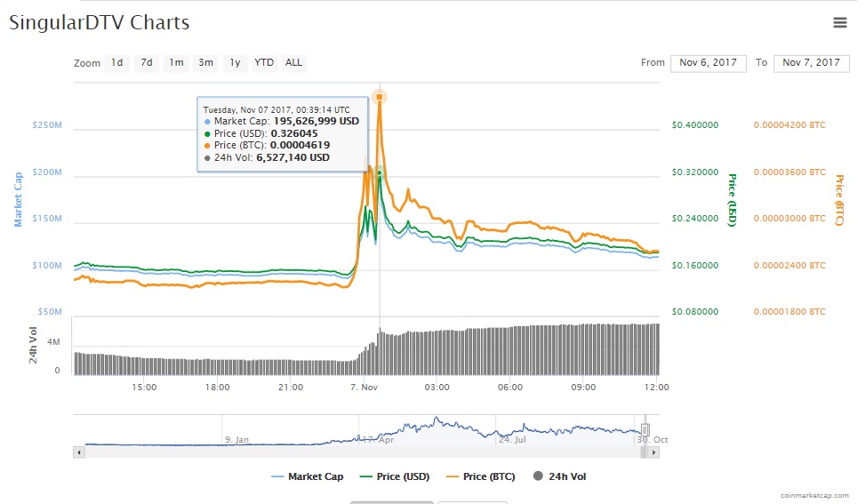Click the 7. Nov time axis label
The height and width of the screenshot is (504, 865).
364,387
